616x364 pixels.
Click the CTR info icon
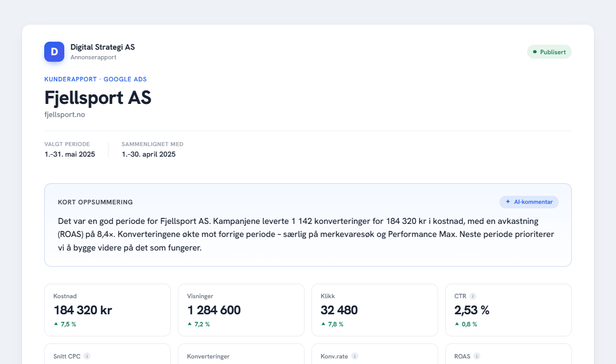473,296
